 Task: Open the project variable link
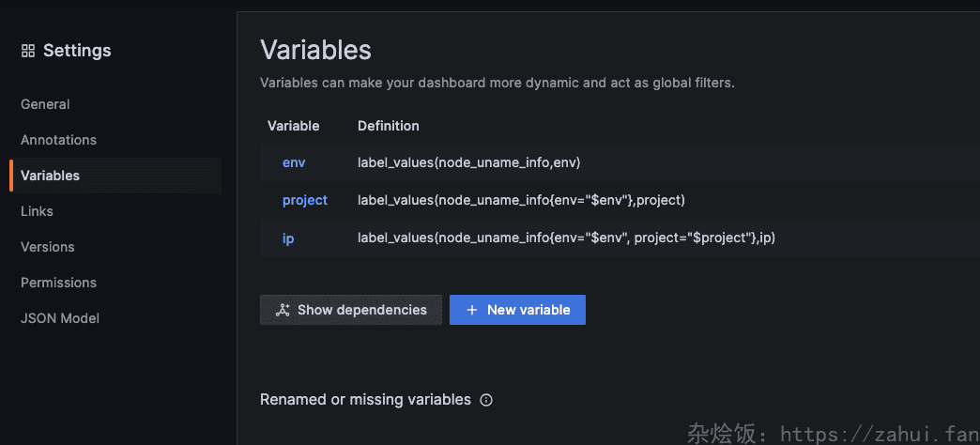click(305, 200)
